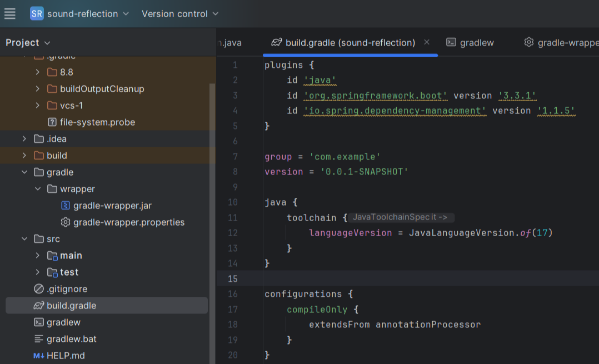Collapse the gradle folder

[x=24, y=172]
